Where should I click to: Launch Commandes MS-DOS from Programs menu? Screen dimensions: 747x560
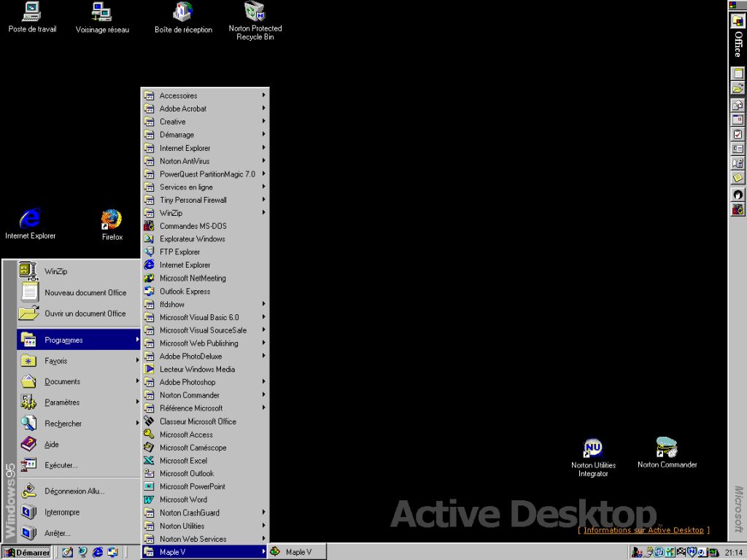click(205, 226)
